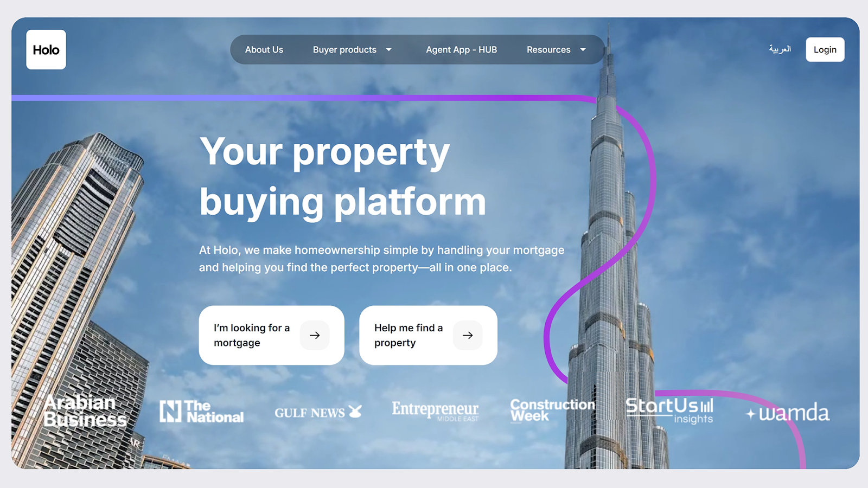Click the Login button
This screenshot has height=488, width=868.
pos(825,49)
